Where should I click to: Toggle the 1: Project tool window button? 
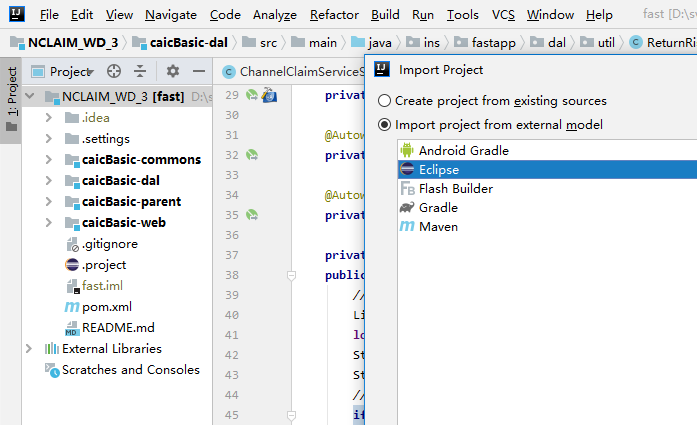[x=11, y=100]
